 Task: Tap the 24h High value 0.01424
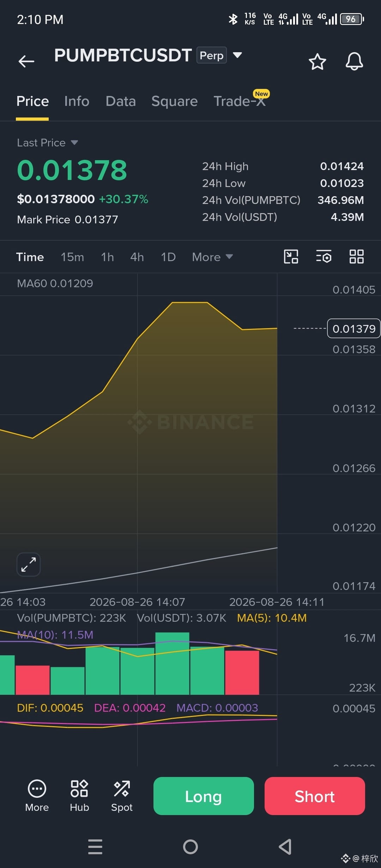(x=342, y=166)
